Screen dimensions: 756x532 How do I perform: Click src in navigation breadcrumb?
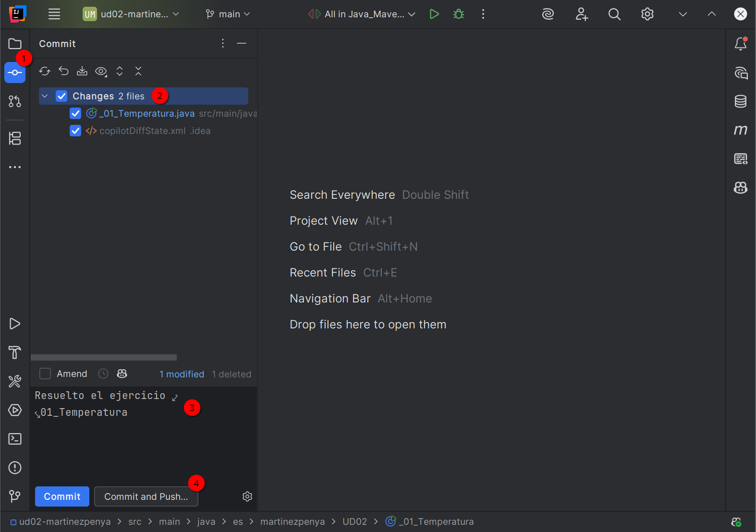135,521
